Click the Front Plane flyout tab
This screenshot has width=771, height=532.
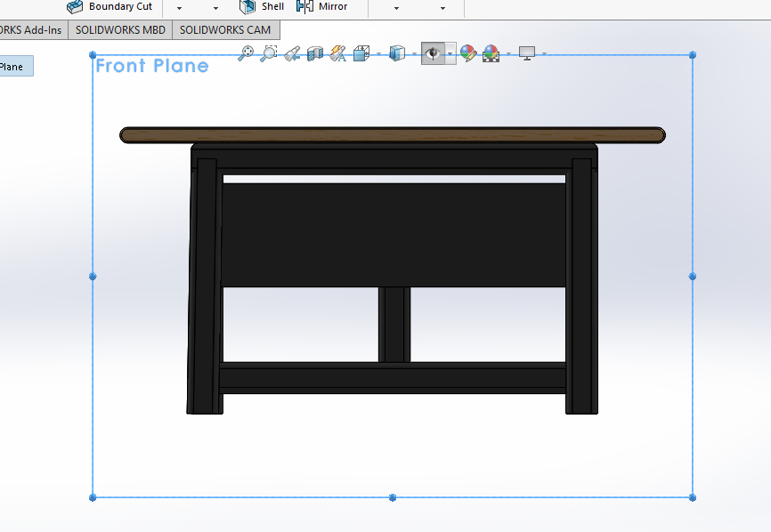(x=14, y=66)
